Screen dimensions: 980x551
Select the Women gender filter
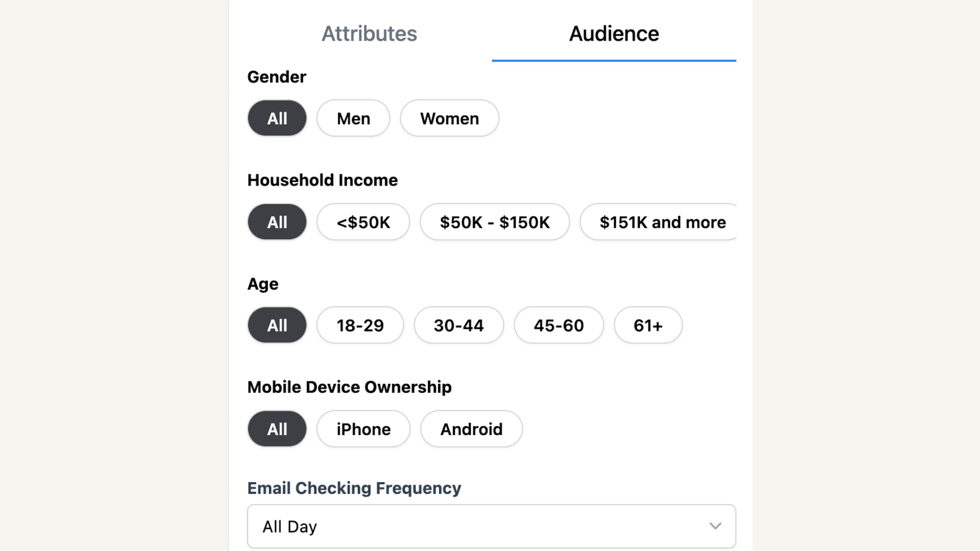click(449, 118)
